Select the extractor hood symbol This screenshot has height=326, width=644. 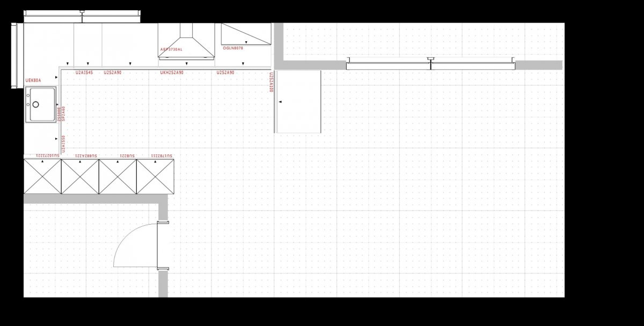click(x=186, y=42)
